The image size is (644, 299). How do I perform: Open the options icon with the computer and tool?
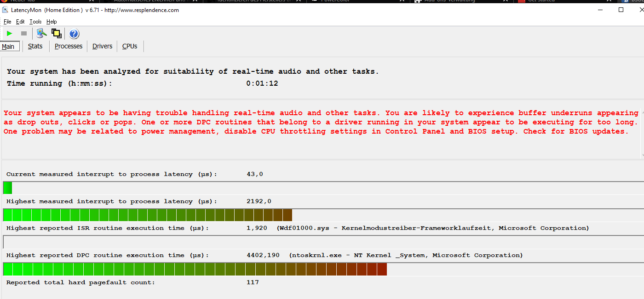point(42,33)
